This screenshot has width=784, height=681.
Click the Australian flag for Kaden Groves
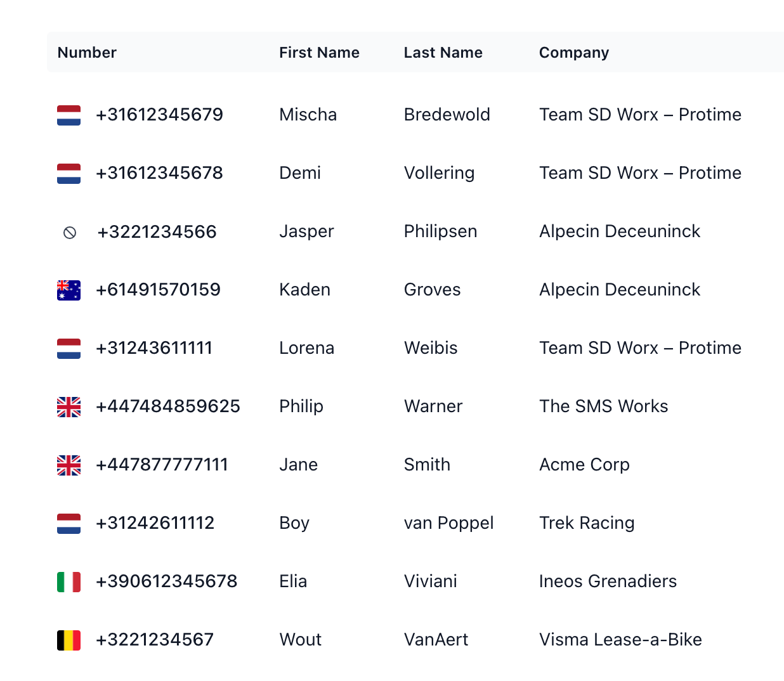[x=69, y=290]
